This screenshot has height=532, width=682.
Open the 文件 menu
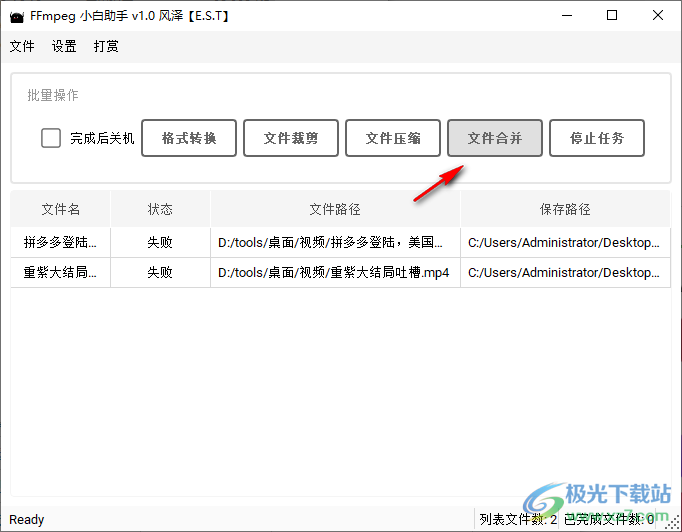[x=22, y=46]
